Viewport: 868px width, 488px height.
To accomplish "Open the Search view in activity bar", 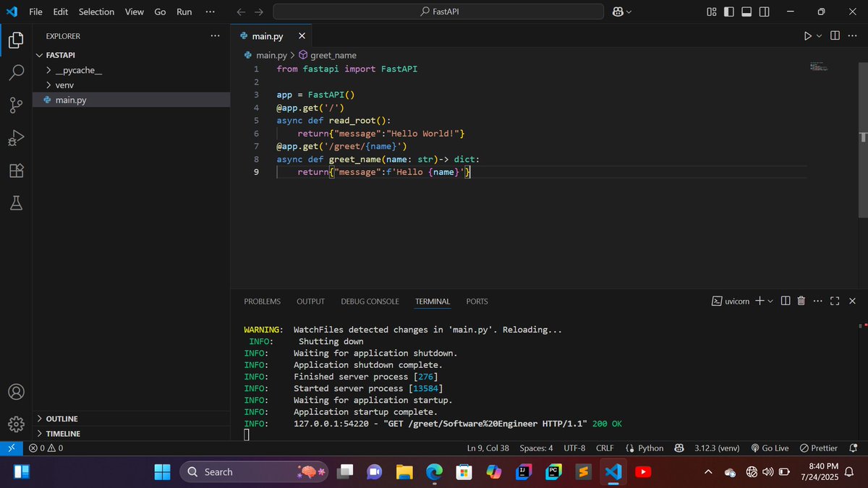I will [16, 73].
